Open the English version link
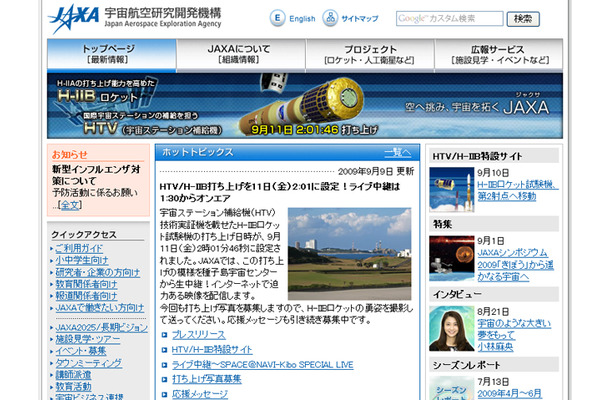The width and height of the screenshot is (610, 400). 302,18
